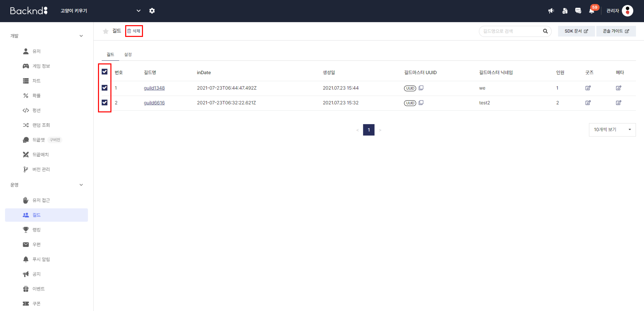Click the megaphone announcements icon in header
This screenshot has height=311, width=644.
[551, 11]
